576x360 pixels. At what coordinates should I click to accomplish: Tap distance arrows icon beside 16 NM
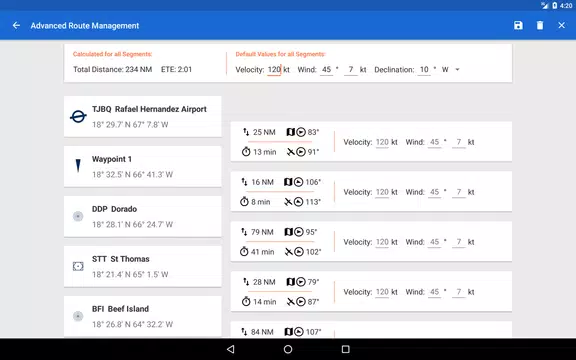244,182
